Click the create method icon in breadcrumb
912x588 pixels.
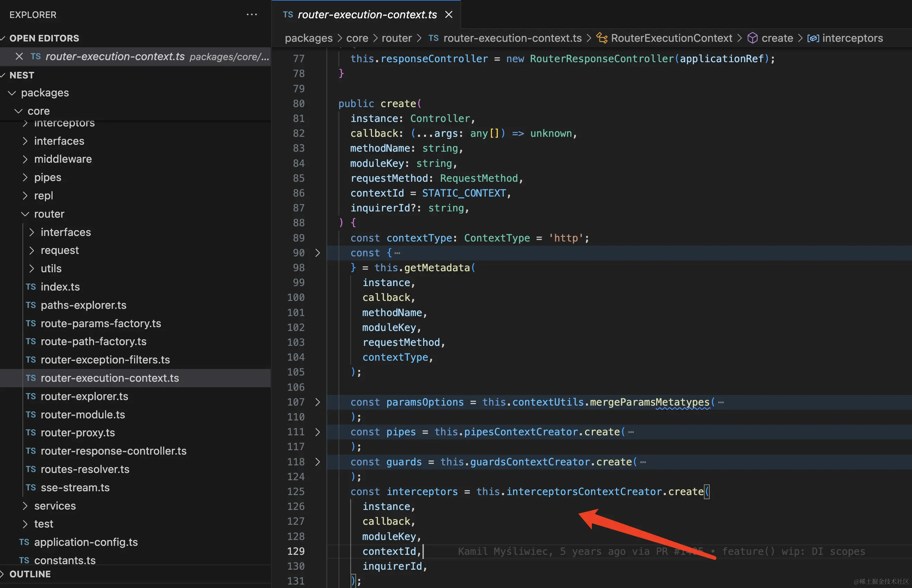(752, 38)
